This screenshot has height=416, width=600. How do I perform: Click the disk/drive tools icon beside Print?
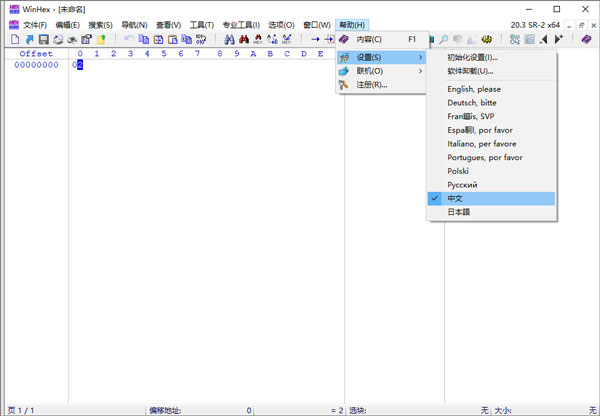coord(72,39)
